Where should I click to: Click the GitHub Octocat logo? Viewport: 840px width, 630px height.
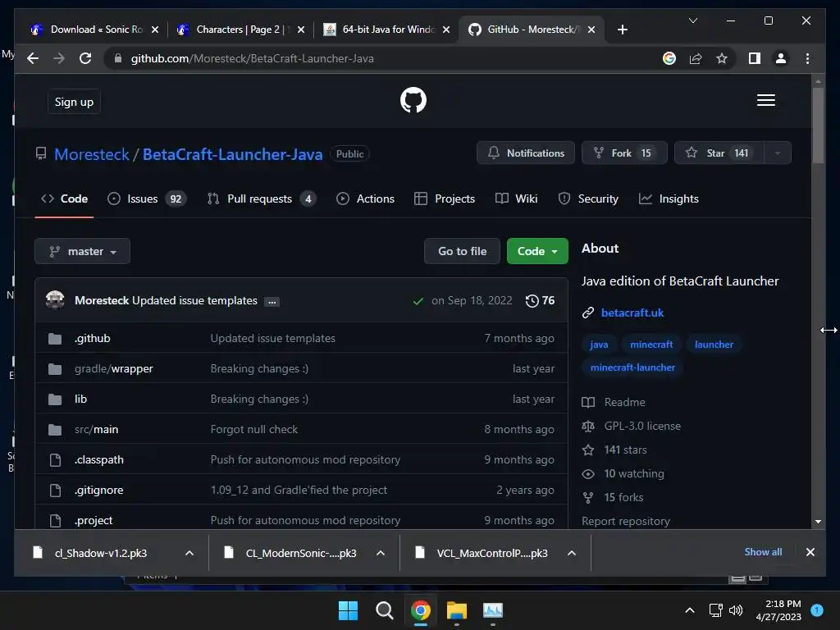413,100
